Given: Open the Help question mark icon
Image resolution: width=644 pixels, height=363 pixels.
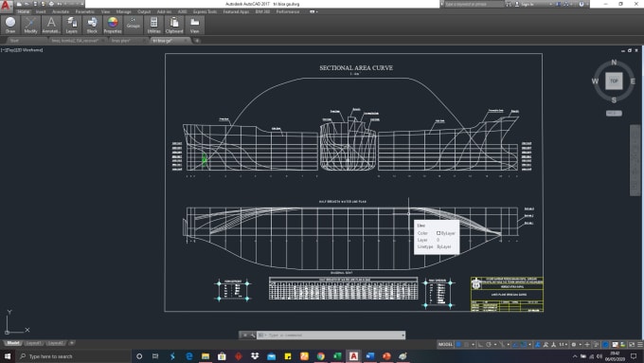Looking at the screenshot, I should [x=581, y=4].
